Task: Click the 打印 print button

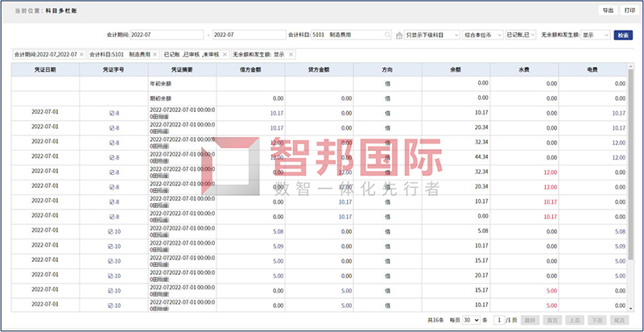Action: click(629, 10)
